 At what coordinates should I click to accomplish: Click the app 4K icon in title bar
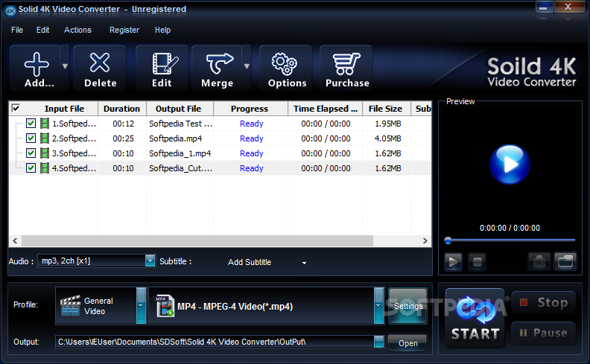click(10, 10)
